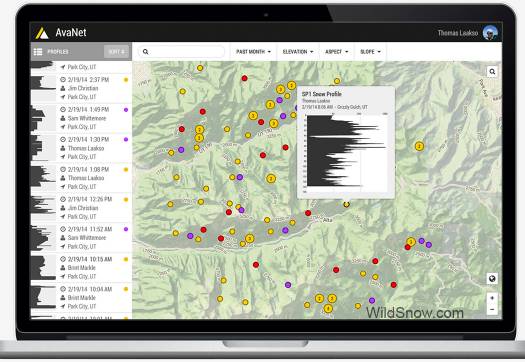This screenshot has width=525, height=362.
Task: Open the Aspect filter dropdown
Action: coord(337,52)
